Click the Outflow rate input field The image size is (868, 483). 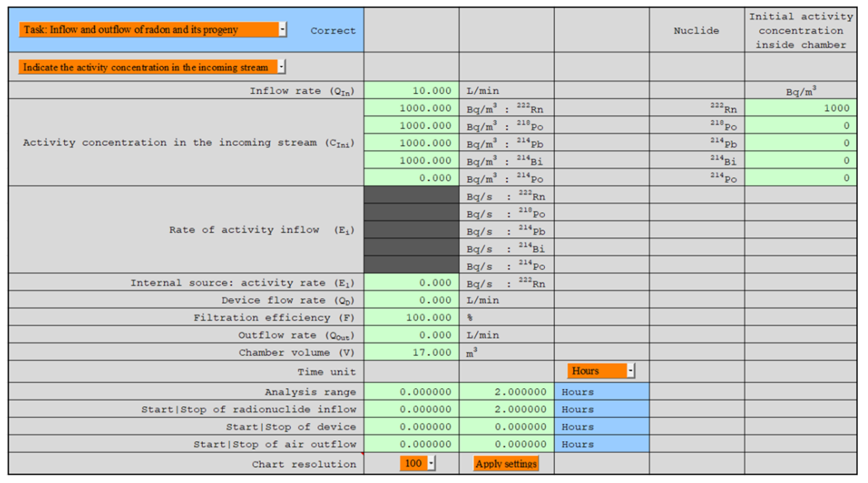[411, 335]
